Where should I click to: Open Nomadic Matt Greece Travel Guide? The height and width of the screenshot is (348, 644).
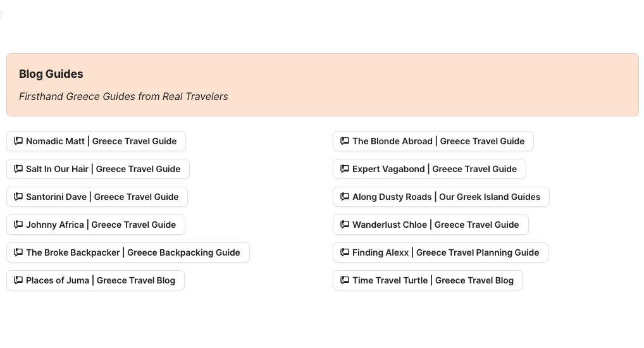pyautogui.click(x=101, y=141)
